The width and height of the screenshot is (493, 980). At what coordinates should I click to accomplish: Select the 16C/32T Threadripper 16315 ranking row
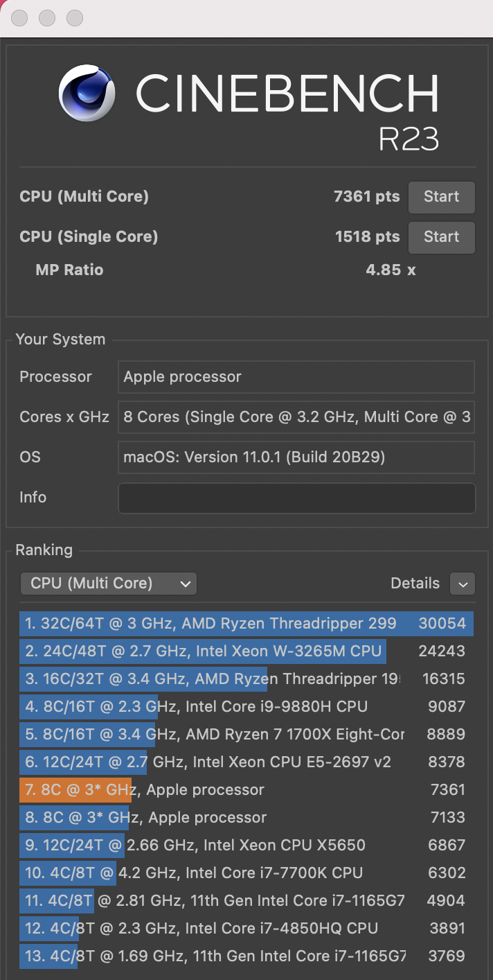[x=247, y=679]
